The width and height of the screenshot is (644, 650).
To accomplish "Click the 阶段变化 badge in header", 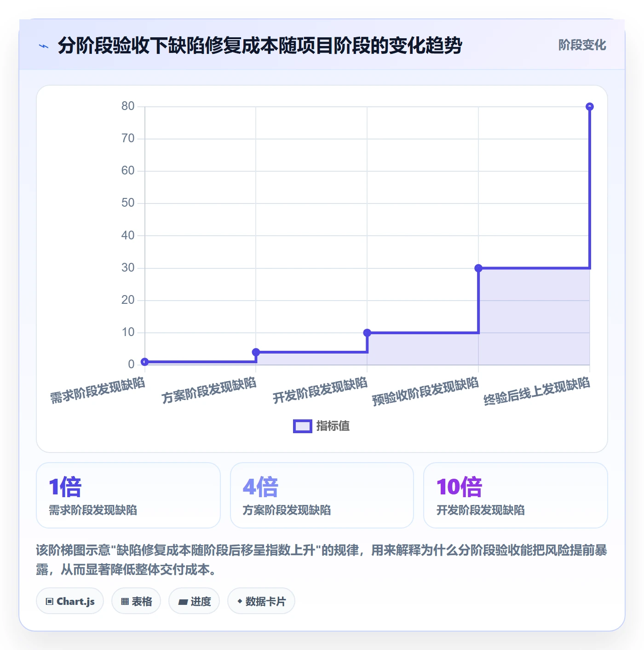I will tap(582, 45).
